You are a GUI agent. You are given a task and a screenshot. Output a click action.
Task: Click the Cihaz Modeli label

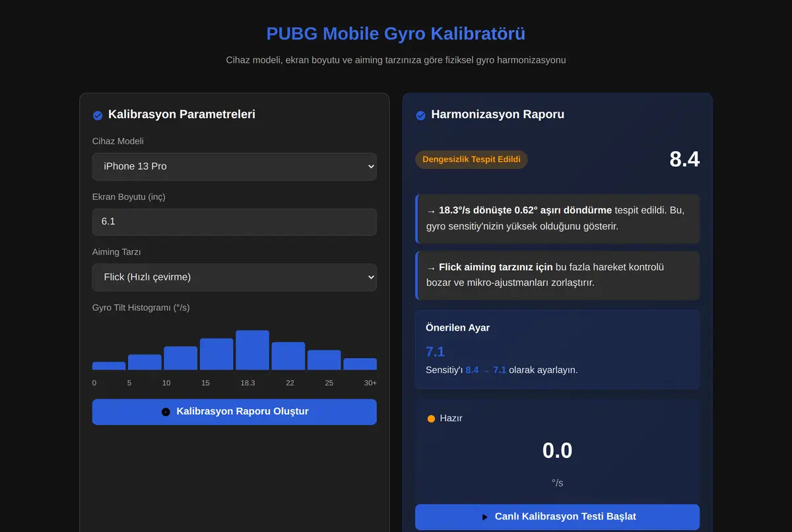click(x=118, y=141)
